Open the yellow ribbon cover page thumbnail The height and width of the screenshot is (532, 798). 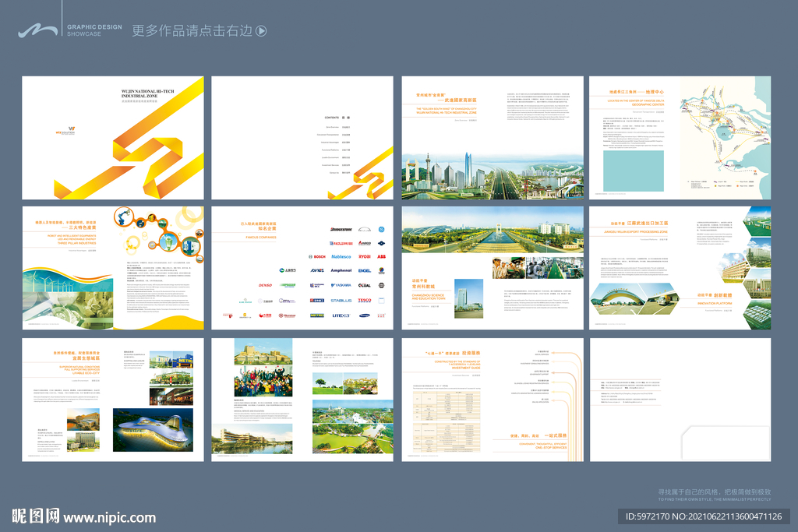[x=113, y=138]
